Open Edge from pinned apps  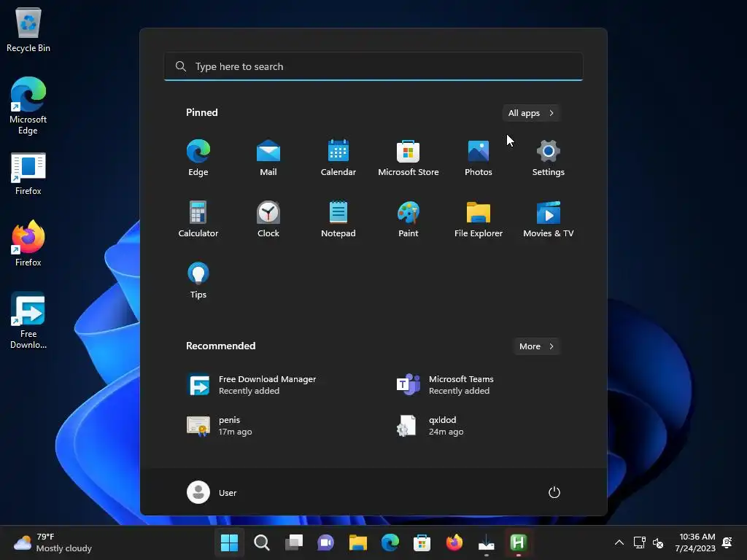pos(198,157)
